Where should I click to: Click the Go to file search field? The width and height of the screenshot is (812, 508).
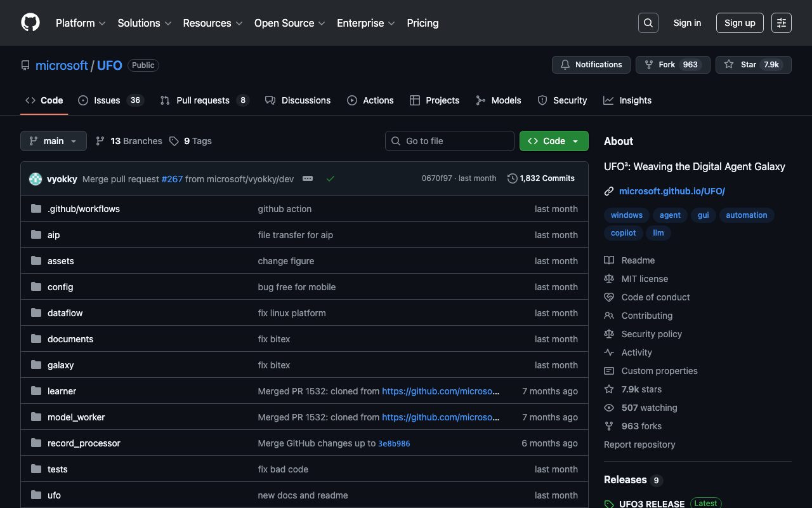click(x=450, y=141)
